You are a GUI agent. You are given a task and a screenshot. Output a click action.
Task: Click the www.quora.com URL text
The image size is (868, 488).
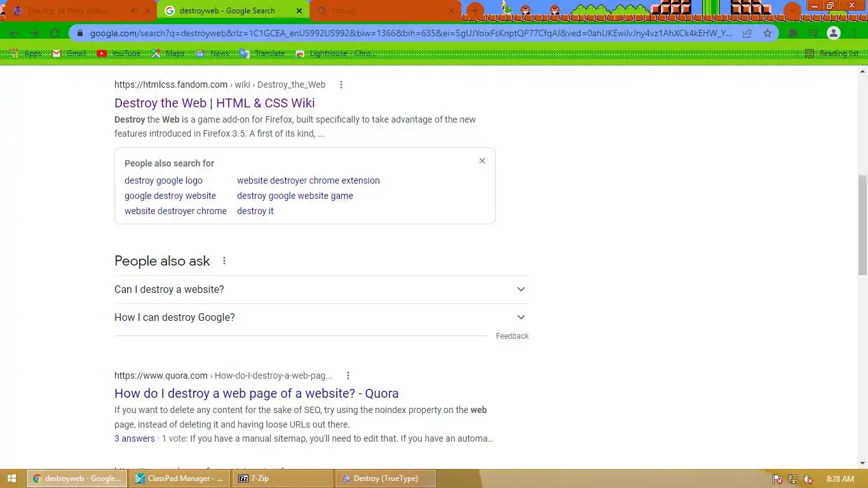pos(161,376)
